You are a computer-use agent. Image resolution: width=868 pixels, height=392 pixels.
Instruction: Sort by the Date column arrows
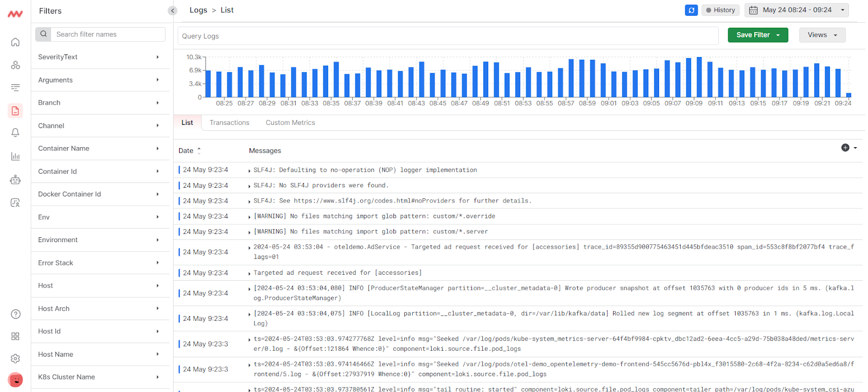coord(199,151)
